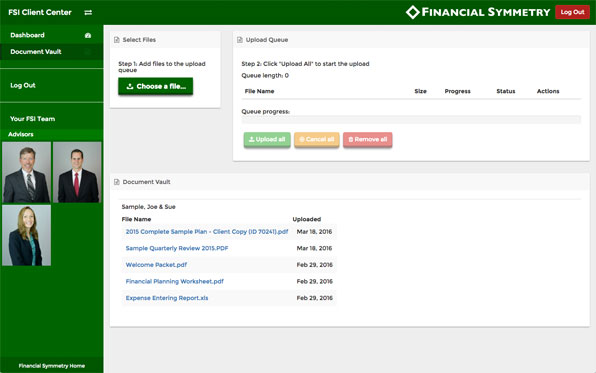Image resolution: width=596 pixels, height=373 pixels.
Task: Click the Step 1 add files instruction
Action: pos(162,67)
